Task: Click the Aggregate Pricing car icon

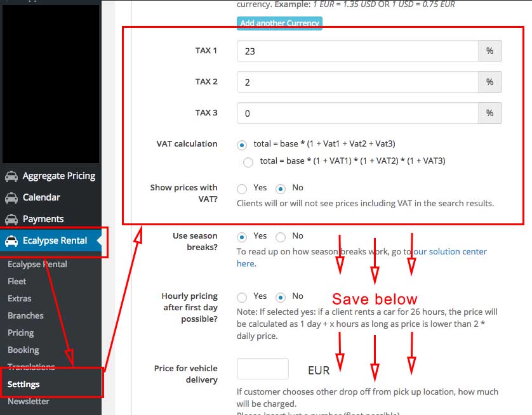Action: 11,176
